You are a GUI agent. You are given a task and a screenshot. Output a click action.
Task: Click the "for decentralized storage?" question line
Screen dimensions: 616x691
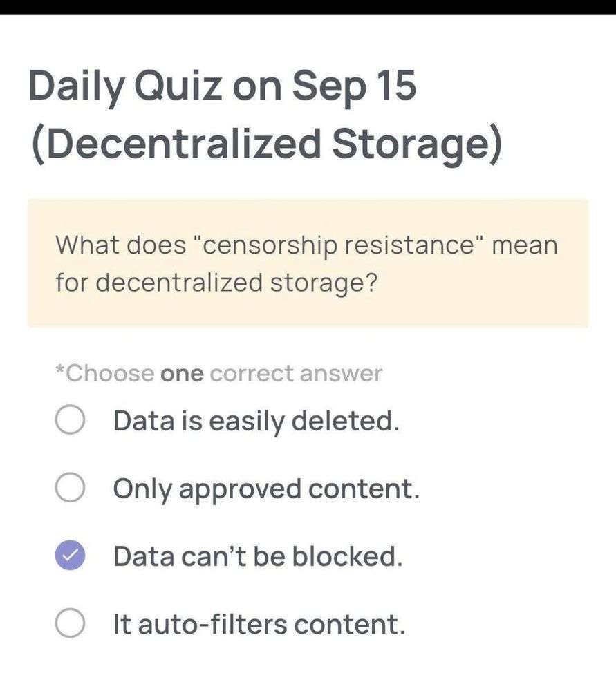(216, 283)
